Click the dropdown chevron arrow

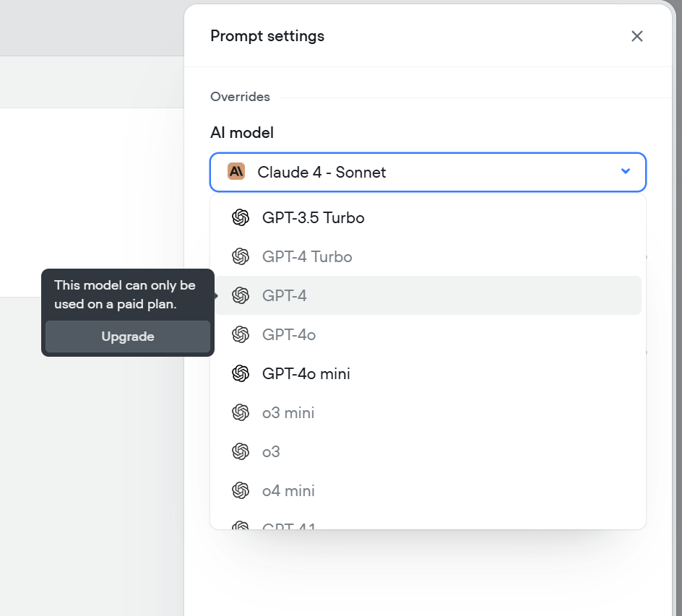point(626,171)
